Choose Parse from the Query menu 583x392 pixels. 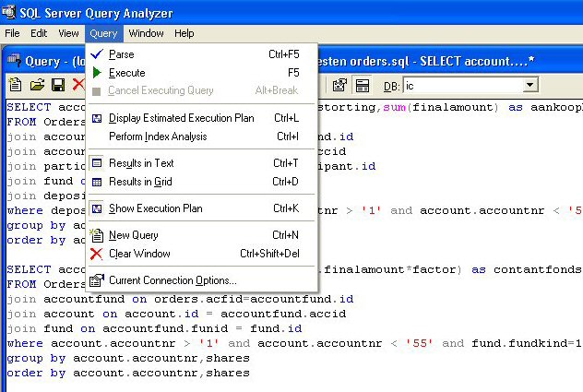[201, 54]
